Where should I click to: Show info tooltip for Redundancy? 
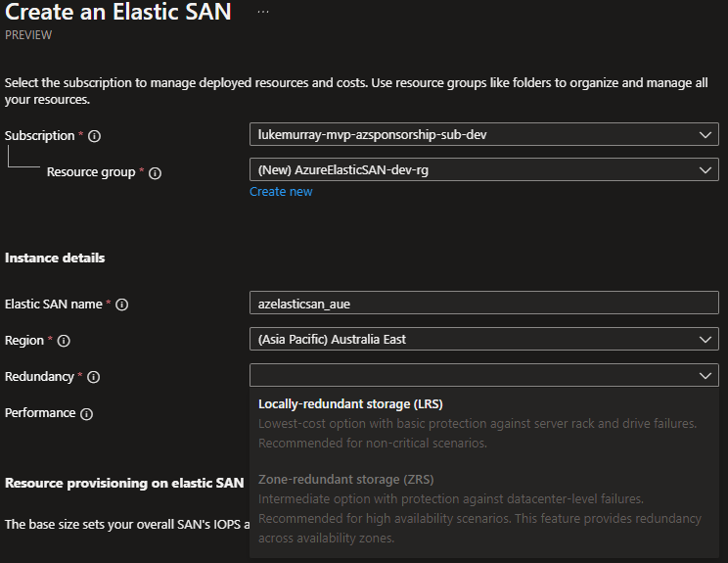[x=93, y=377]
